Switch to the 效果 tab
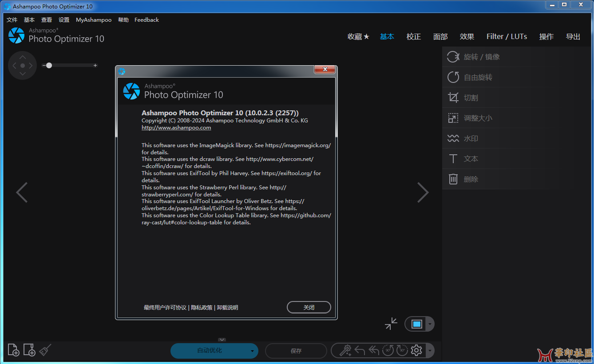Viewport: 594px width, 364px height. pyautogui.click(x=467, y=36)
